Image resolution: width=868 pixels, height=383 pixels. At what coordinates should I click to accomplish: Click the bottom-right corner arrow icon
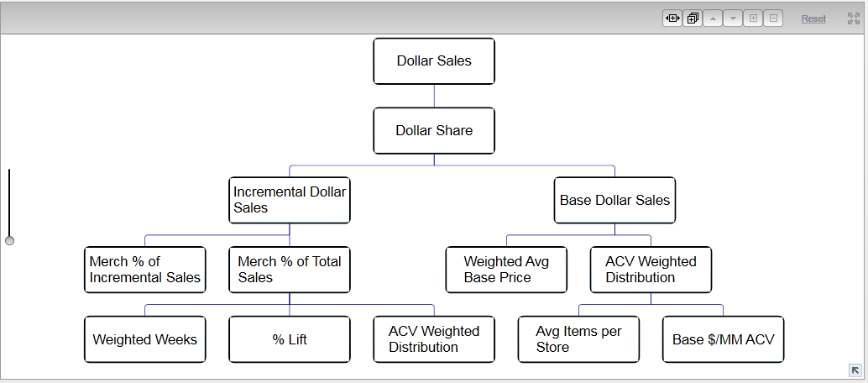tap(855, 370)
